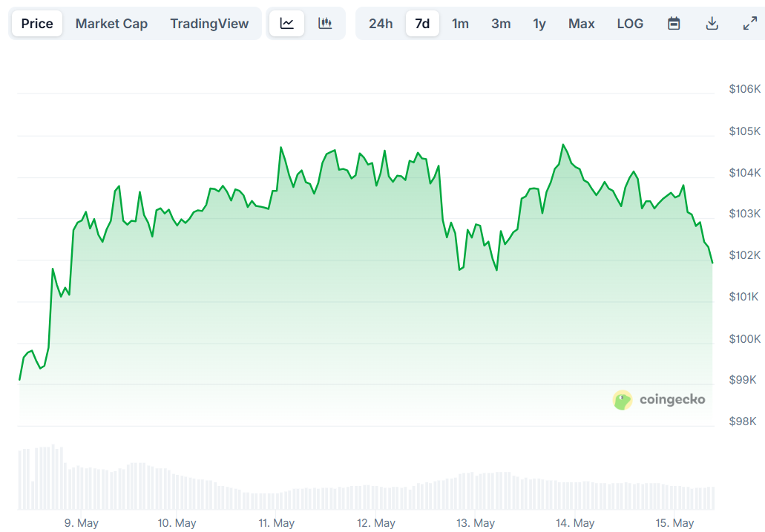Screen dimensions: 765x532
Task: Enable logarithmic scale with LOG
Action: [630, 23]
